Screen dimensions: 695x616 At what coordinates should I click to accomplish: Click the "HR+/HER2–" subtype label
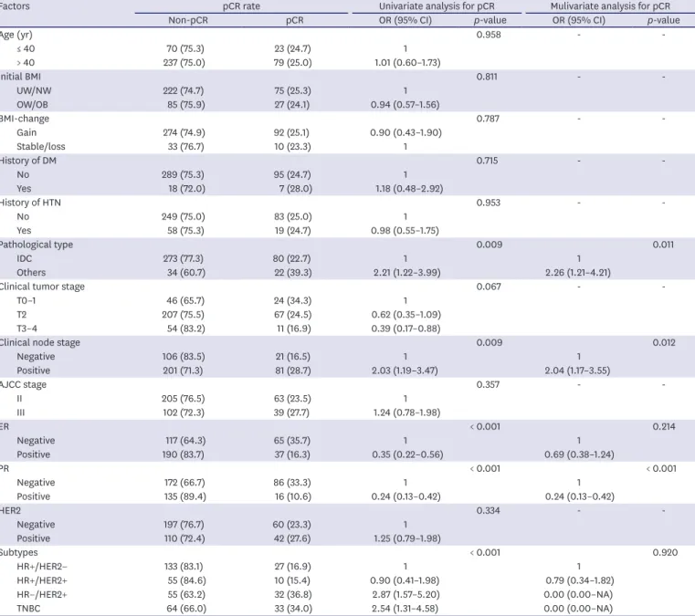[42, 567]
